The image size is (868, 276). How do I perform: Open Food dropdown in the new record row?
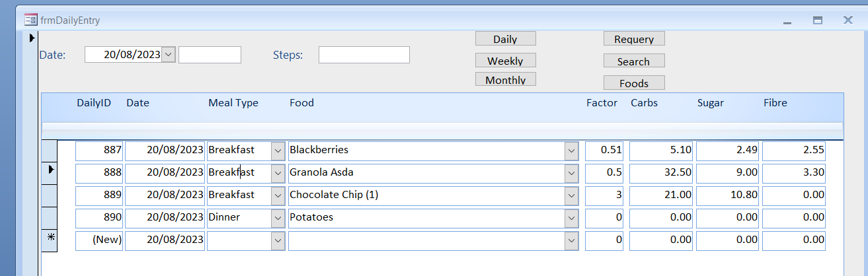(x=571, y=241)
